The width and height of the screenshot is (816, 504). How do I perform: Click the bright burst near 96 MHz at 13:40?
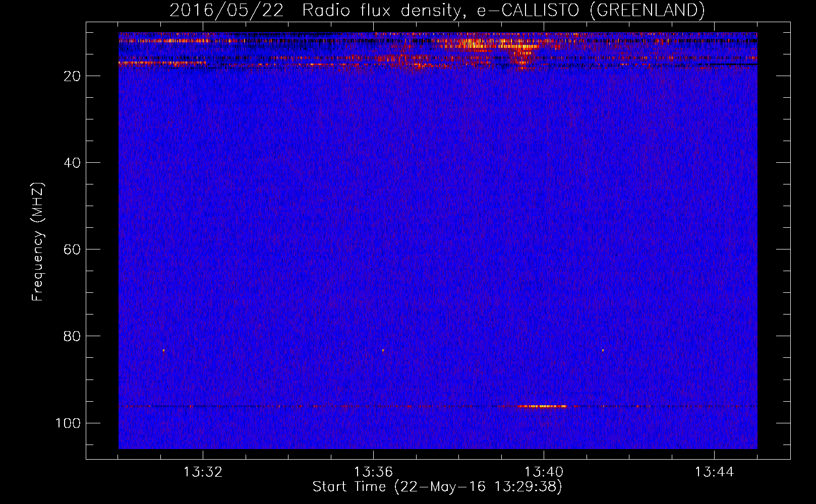(x=542, y=406)
